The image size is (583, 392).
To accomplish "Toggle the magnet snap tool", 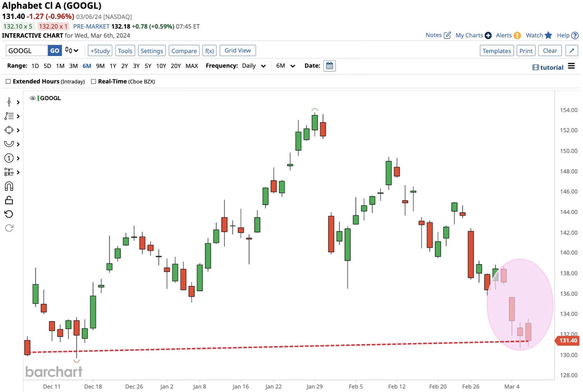I will click(x=9, y=186).
